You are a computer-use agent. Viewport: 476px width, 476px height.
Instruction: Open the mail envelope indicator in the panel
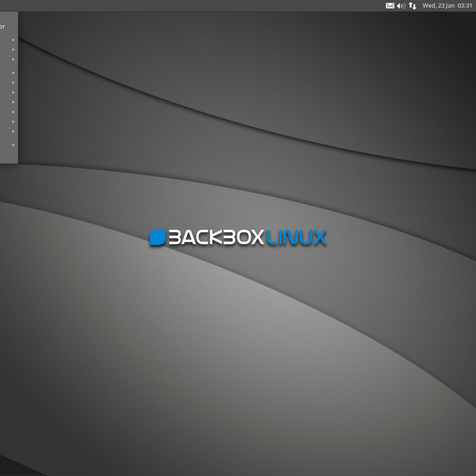tap(390, 6)
